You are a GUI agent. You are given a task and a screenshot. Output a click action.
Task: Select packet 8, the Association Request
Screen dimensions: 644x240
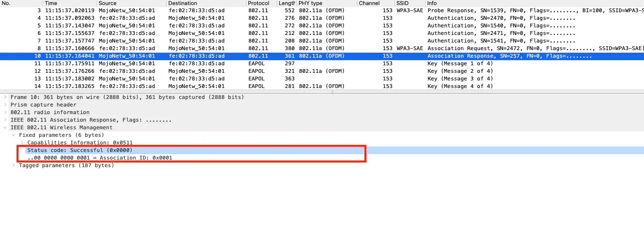tap(253, 48)
